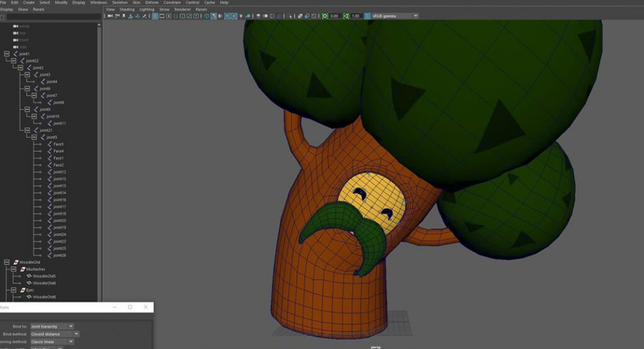Viewport: 644px width, 349px height.
Task: Collapse the joint6 branch
Action: 27,88
